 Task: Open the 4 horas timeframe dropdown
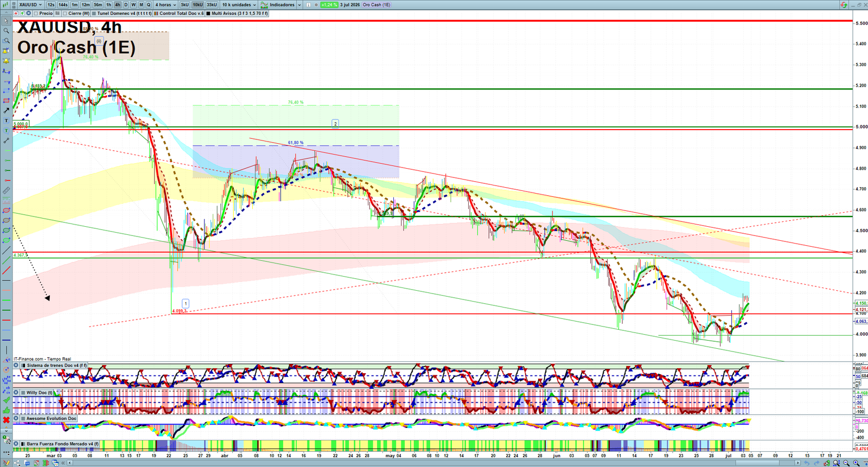[x=166, y=4]
